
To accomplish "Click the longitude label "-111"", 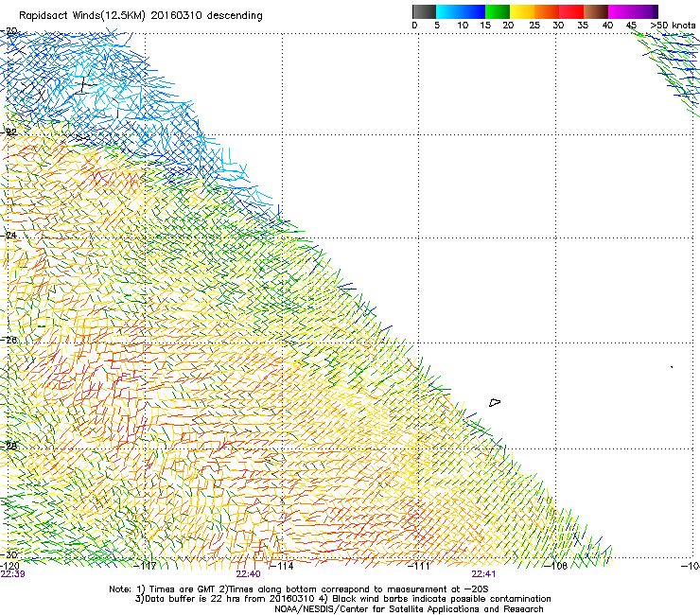I will 419,566.
